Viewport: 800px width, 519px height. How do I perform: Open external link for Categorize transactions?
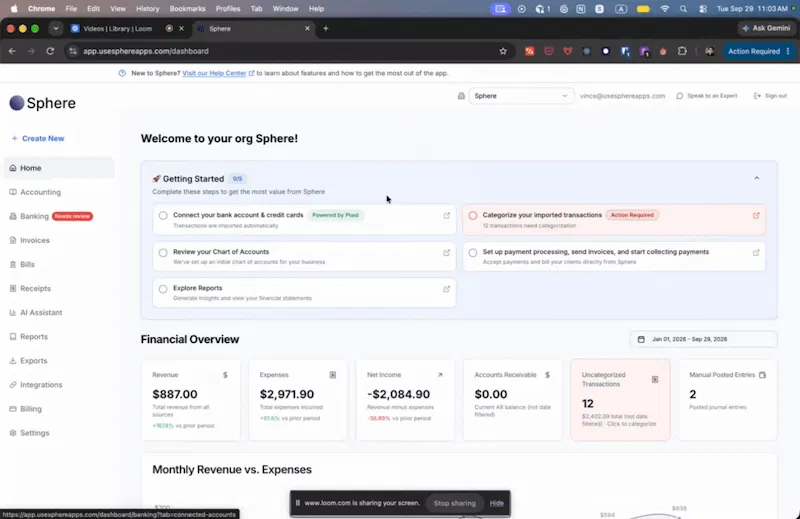756,215
